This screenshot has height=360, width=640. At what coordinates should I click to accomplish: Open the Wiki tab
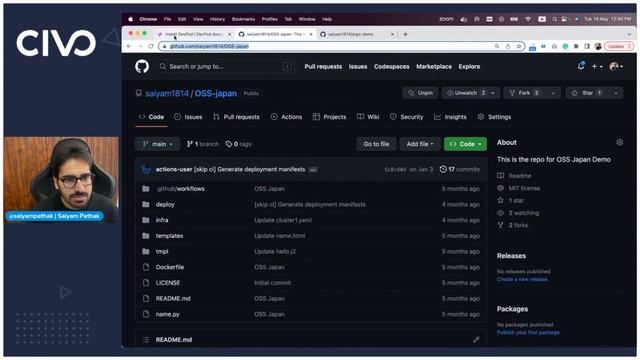[x=368, y=117]
